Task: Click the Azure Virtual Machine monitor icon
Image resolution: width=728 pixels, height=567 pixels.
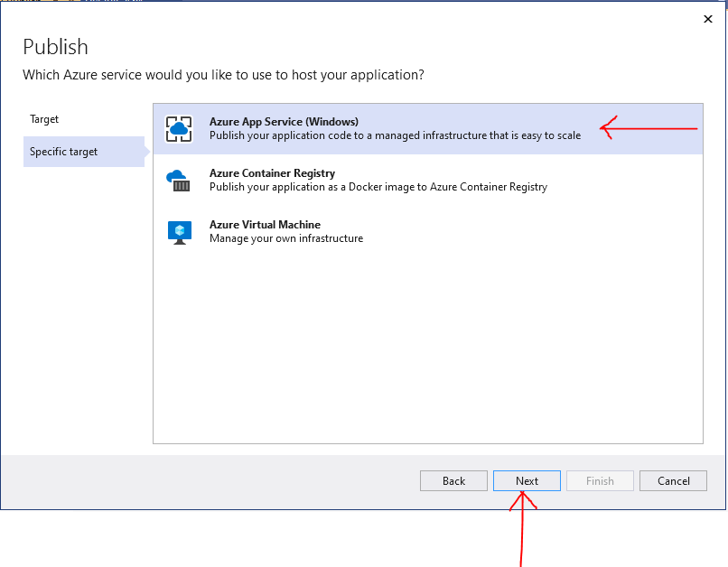Action: pos(180,232)
